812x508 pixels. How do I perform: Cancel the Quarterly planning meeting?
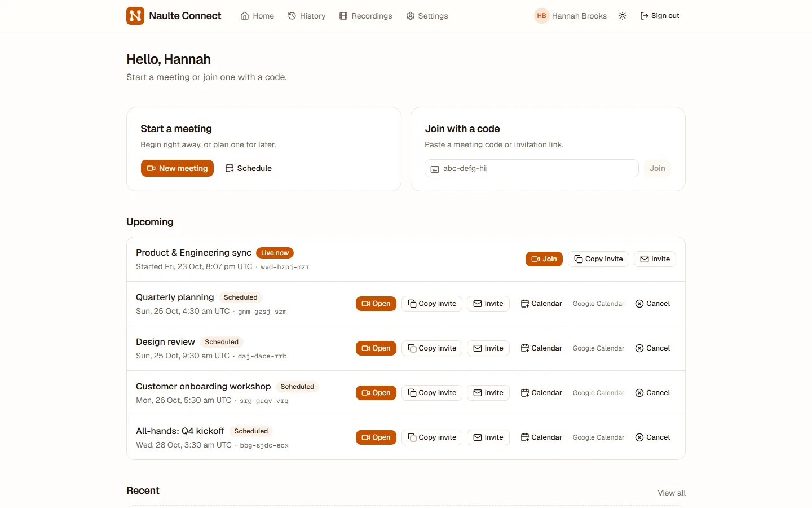click(652, 304)
